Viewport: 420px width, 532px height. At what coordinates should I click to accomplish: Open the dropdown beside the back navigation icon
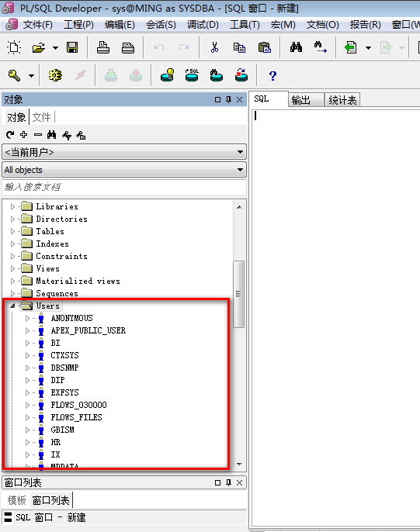click(368, 48)
